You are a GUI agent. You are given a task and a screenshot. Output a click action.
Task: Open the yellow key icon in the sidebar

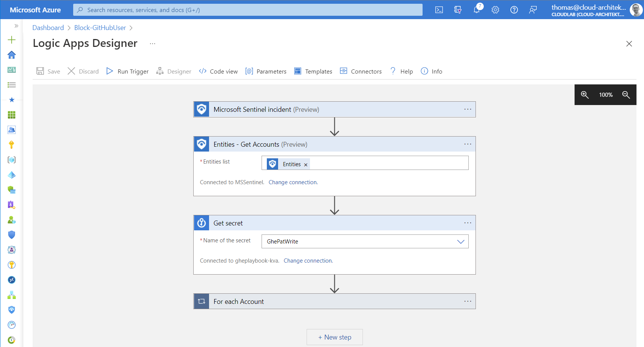tap(12, 145)
